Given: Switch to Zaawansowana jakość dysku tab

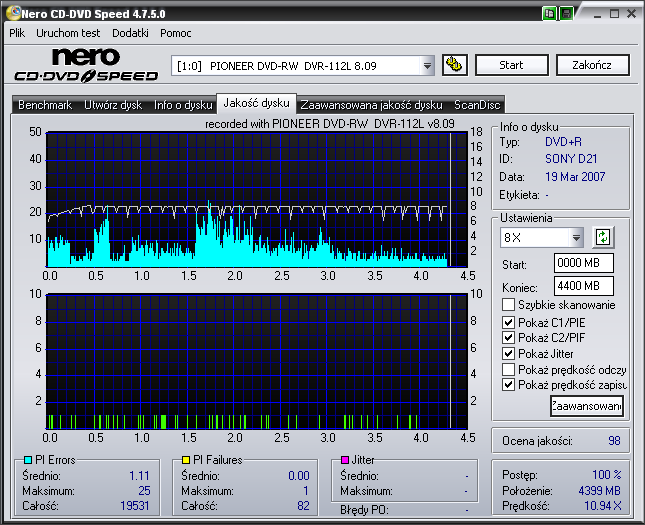Looking at the screenshot, I should pyautogui.click(x=371, y=105).
